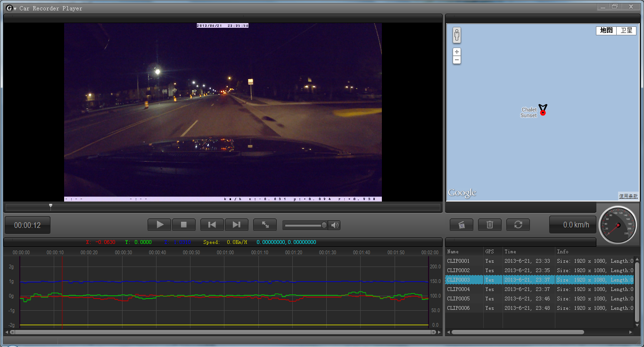The image size is (644, 347).
Task: Click the volume slider knob
Action: (x=324, y=225)
